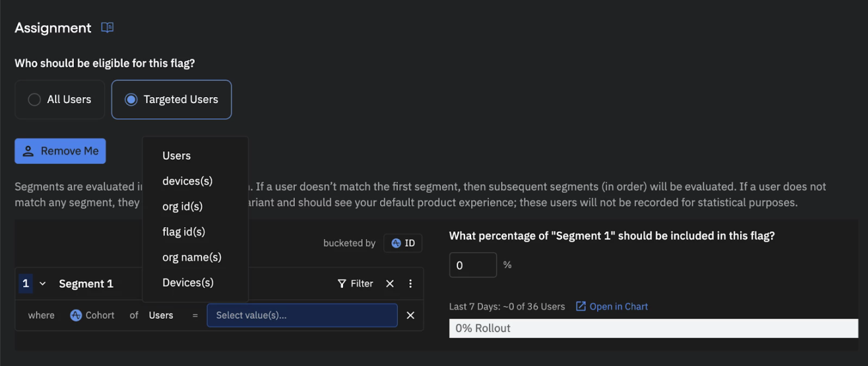Viewport: 868px width, 366px height.
Task: Open the Select value(s) dropdown
Action: click(x=301, y=315)
